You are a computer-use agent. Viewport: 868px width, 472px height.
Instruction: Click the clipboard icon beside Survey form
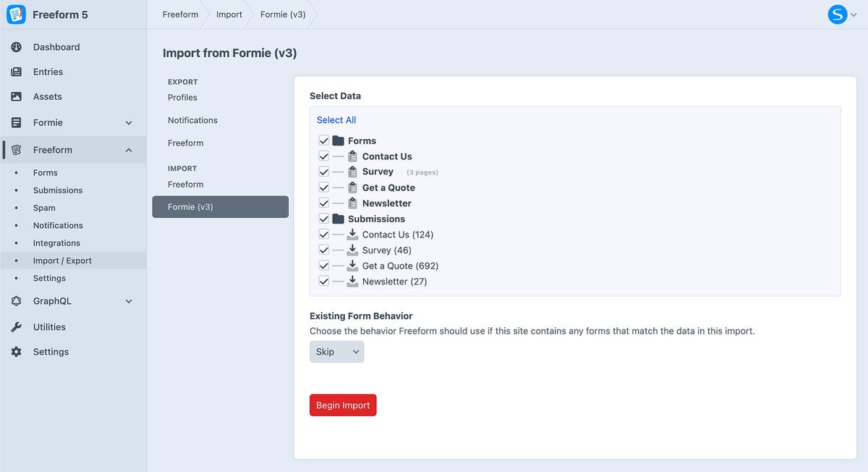point(352,172)
